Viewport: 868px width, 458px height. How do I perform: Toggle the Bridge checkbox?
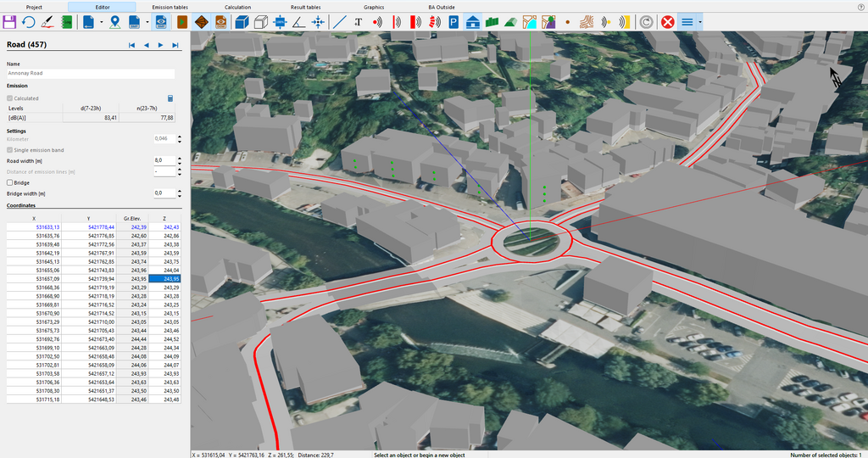tap(10, 182)
